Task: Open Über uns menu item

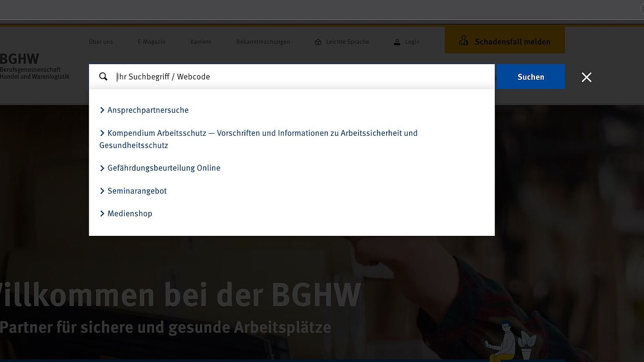Action: click(x=101, y=42)
